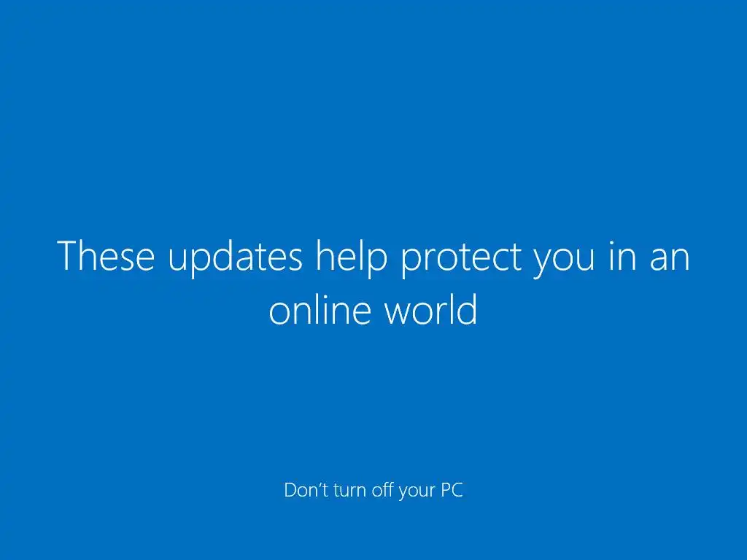Viewport: 747px width, 560px height.
Task: Click the letter "d" ending "world"
Action: click(468, 309)
